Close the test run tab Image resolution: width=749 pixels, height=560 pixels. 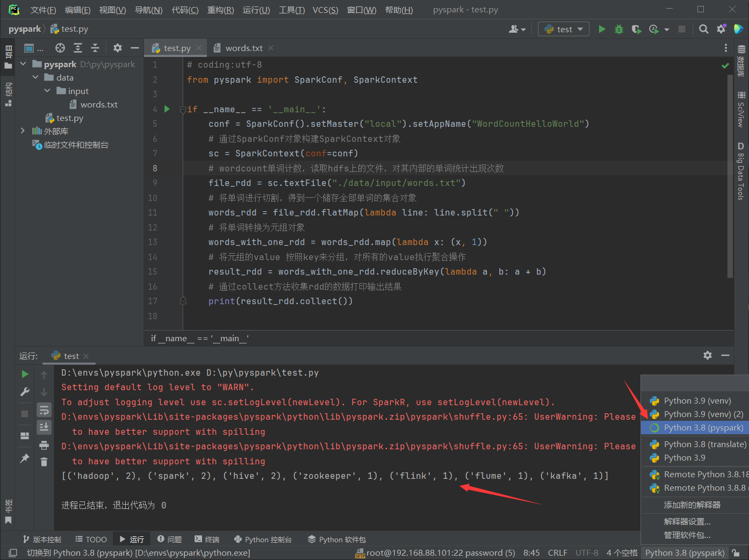tap(86, 356)
